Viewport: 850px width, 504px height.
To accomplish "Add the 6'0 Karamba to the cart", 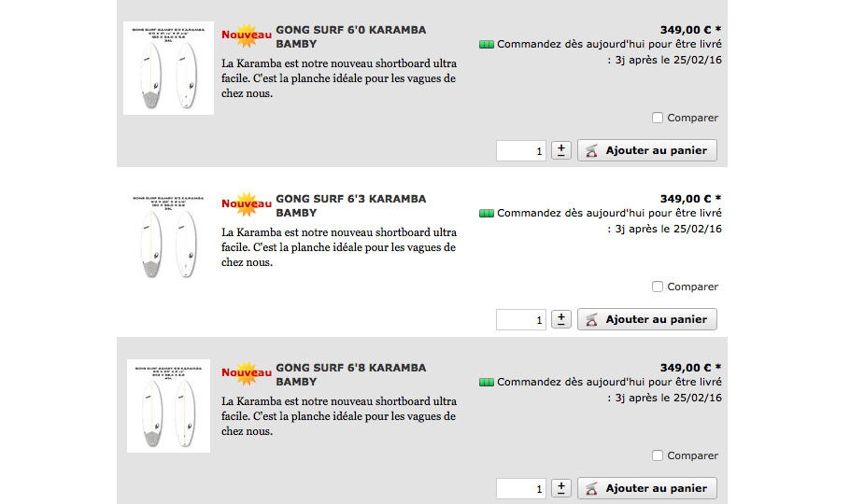I will pos(647,150).
